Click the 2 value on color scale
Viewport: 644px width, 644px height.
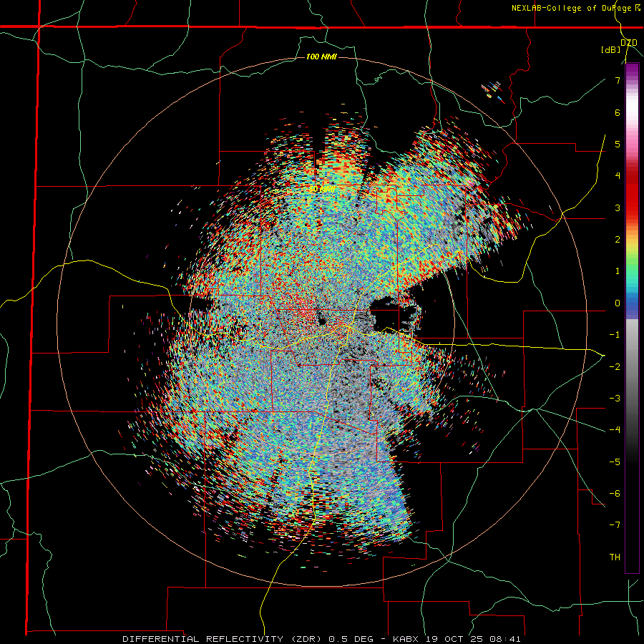(618, 240)
